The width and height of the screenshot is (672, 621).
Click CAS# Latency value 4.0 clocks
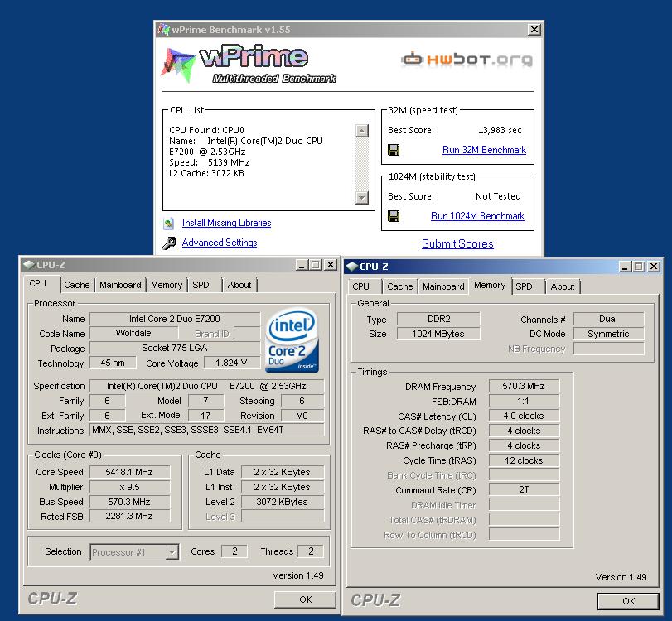click(524, 416)
